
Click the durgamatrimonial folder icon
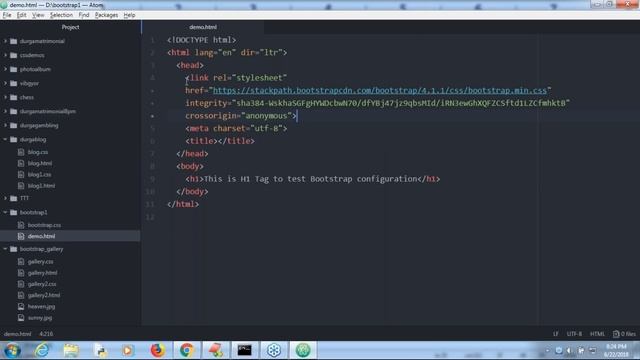click(x=13, y=41)
